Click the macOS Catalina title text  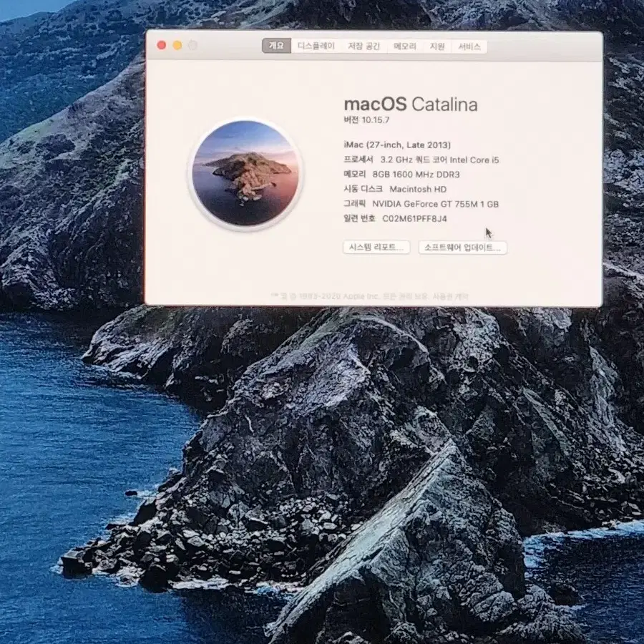coord(411,104)
